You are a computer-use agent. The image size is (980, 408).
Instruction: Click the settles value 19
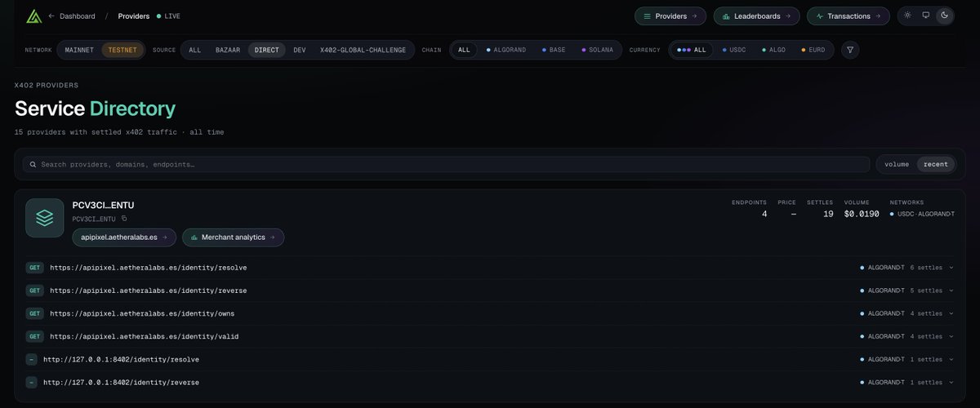pyautogui.click(x=827, y=214)
